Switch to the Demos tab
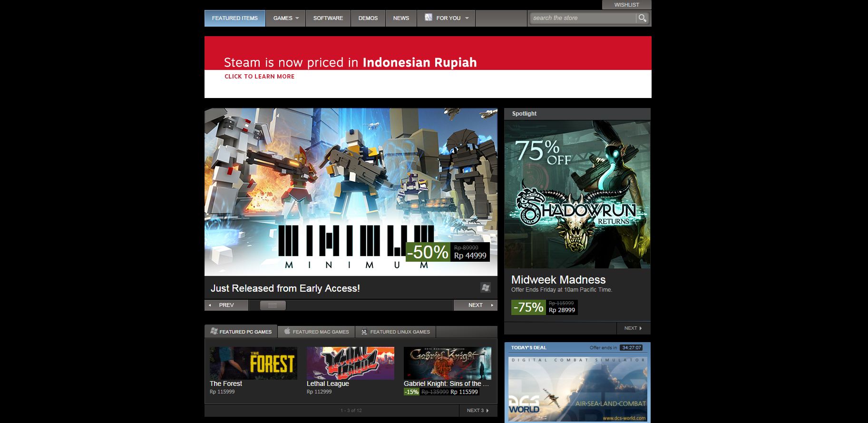This screenshot has height=423, width=868. (368, 18)
